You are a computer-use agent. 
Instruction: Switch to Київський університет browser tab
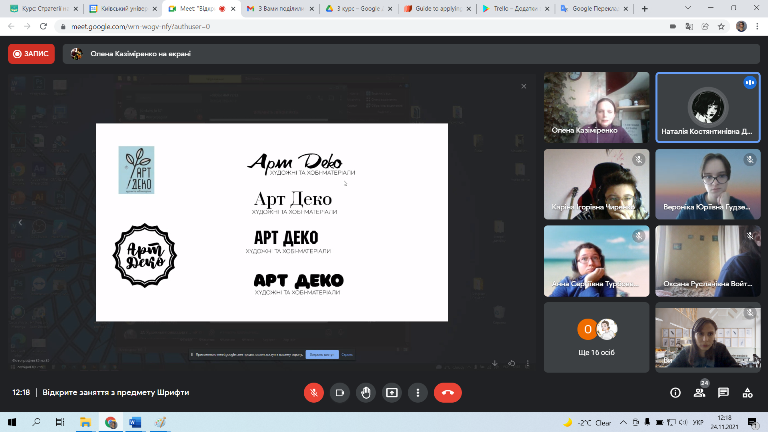[124, 9]
